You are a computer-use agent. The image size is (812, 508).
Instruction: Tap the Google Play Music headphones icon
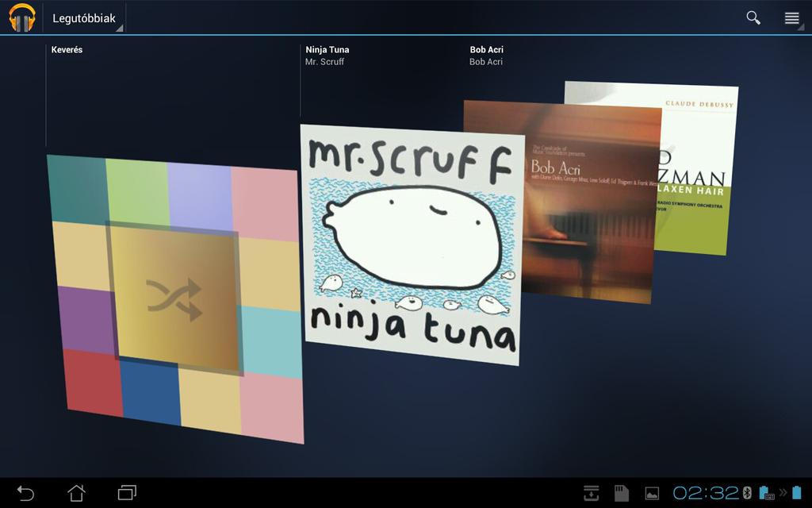21,17
